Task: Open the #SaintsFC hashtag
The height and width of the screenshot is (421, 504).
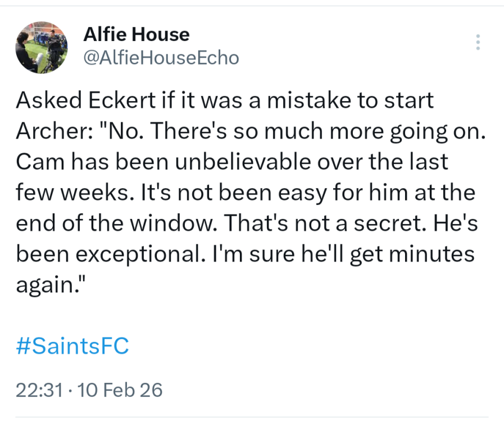Action: [73, 346]
